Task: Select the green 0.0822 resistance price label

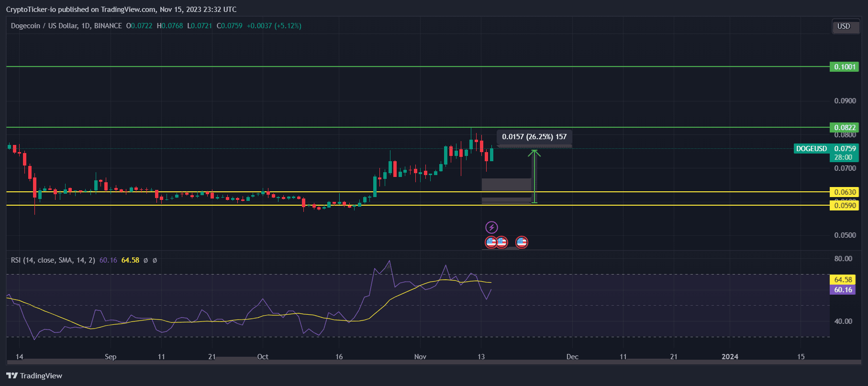Action: point(844,127)
